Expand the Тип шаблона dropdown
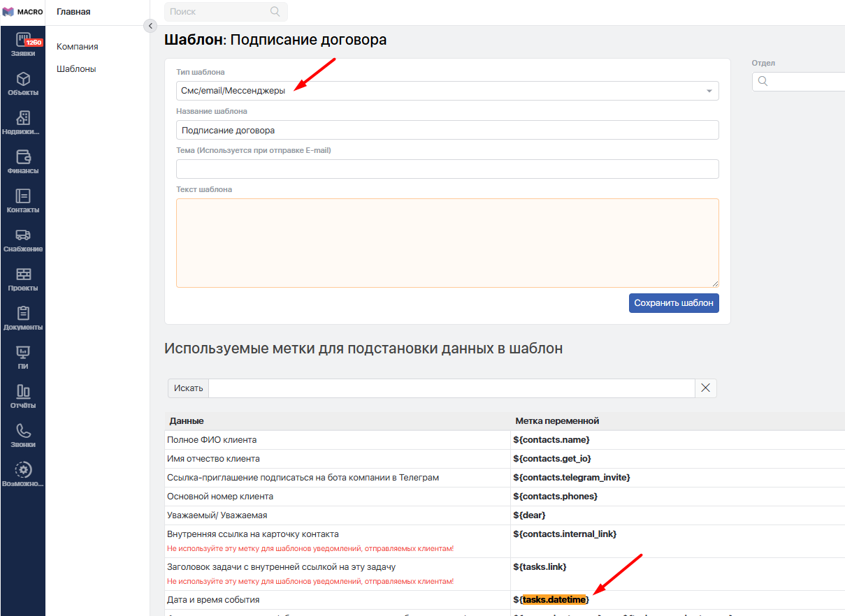The image size is (845, 616). (x=447, y=91)
